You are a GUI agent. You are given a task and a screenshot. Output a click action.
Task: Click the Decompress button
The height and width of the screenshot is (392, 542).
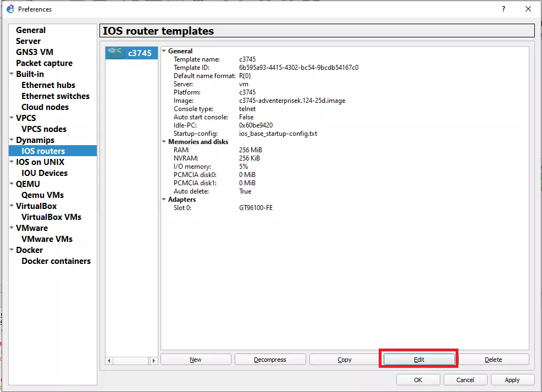tap(270, 360)
